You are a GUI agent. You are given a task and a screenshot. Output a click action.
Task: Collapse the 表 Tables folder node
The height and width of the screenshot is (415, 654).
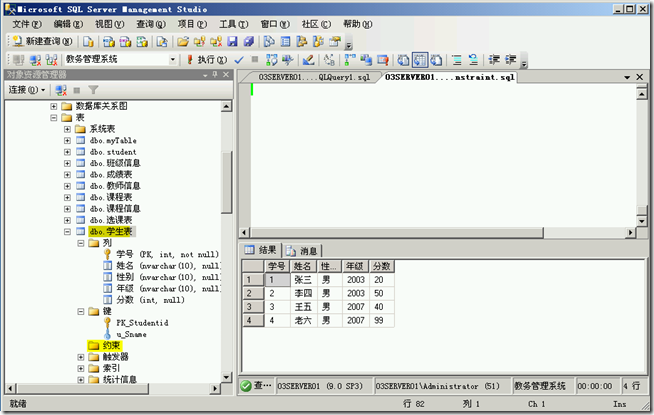[x=53, y=118]
